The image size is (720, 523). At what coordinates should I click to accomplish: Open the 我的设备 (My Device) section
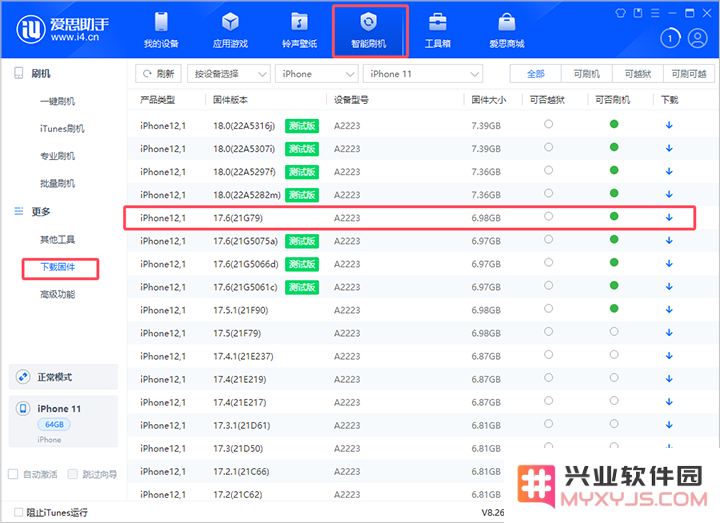161,30
